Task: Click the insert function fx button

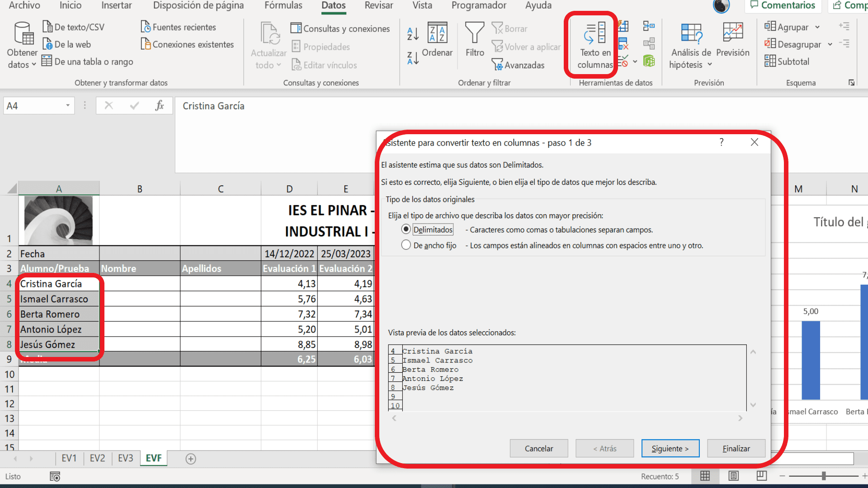Action: coord(159,106)
